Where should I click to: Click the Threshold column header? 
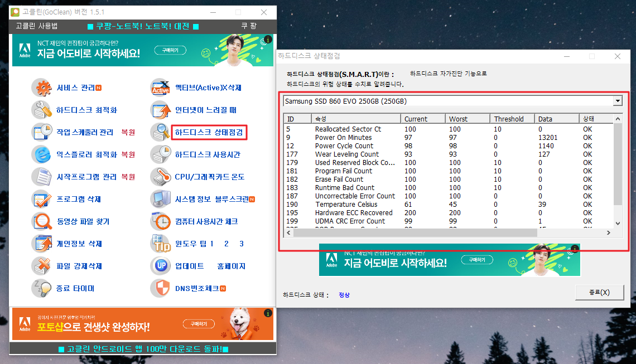pos(512,119)
